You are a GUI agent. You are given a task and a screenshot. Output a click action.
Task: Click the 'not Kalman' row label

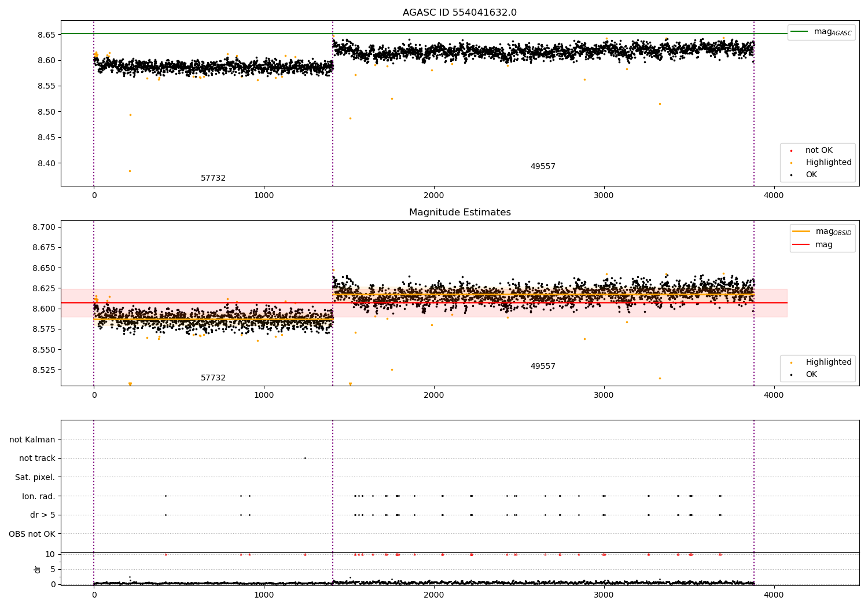[32, 440]
